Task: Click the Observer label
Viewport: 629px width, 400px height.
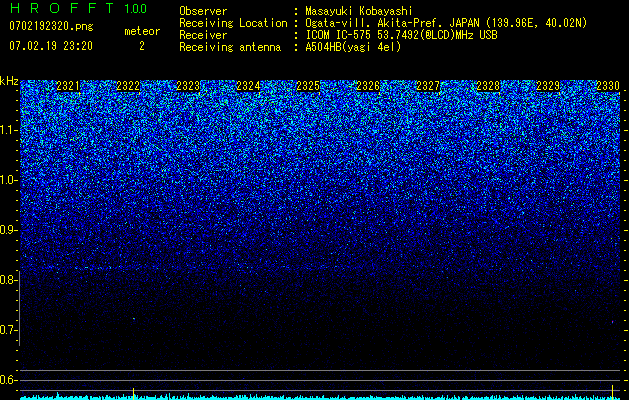Action: 203,11
